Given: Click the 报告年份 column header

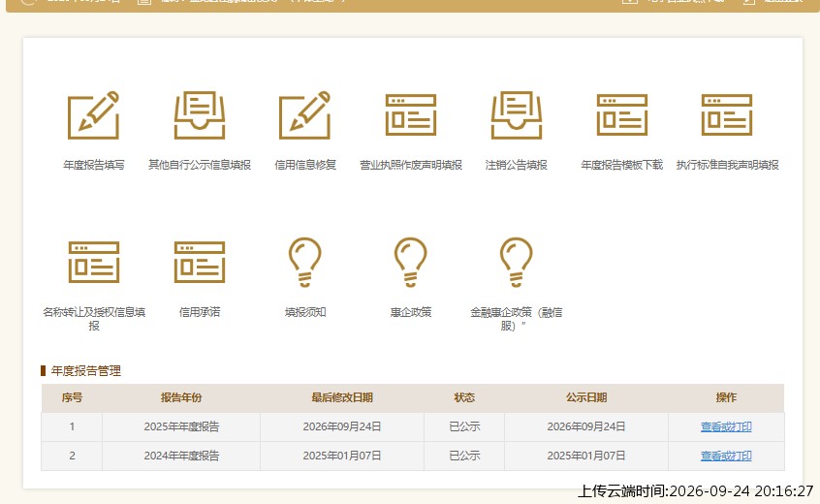Looking at the screenshot, I should pos(181,397).
